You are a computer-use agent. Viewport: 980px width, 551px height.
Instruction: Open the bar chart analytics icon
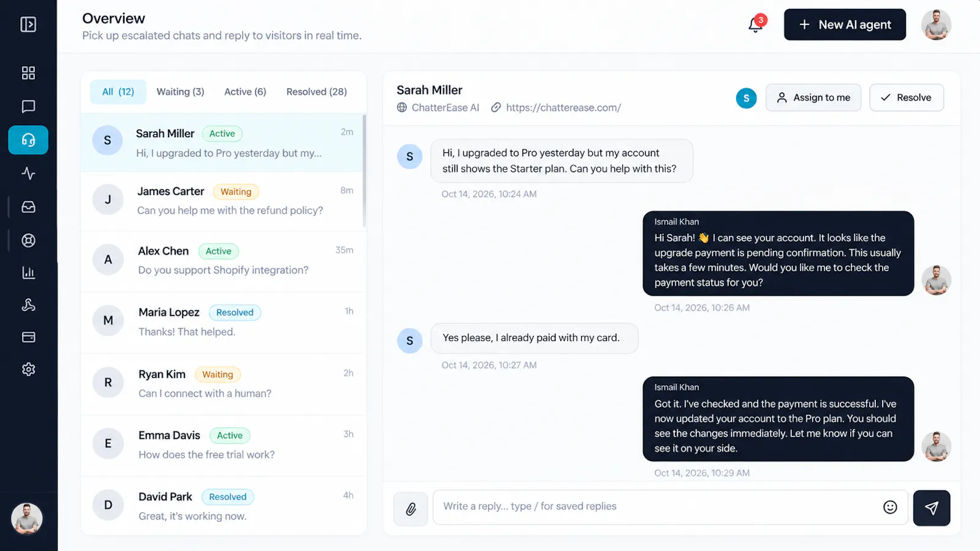click(x=28, y=272)
